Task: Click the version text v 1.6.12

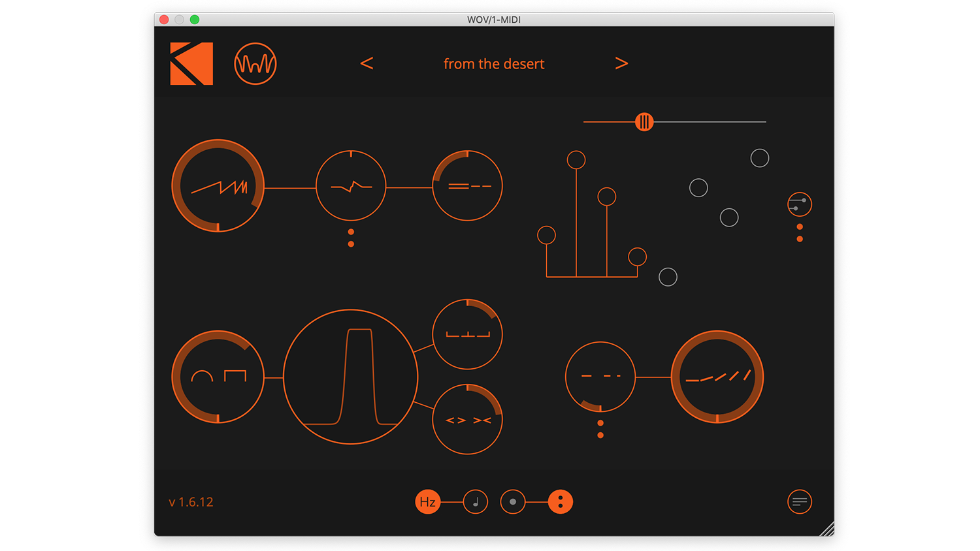Action: coord(191,502)
